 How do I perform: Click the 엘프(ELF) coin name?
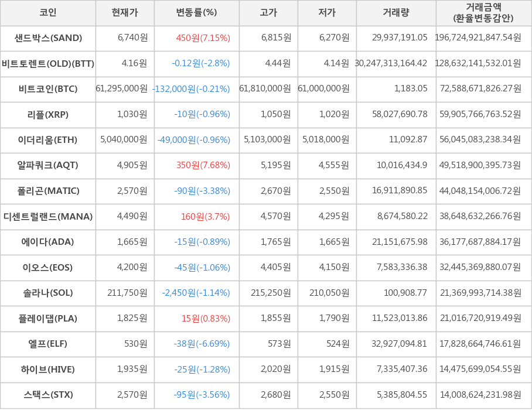(x=48, y=344)
